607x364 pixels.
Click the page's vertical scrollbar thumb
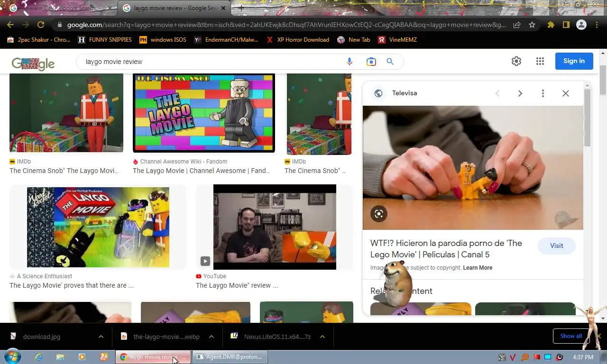point(603,80)
